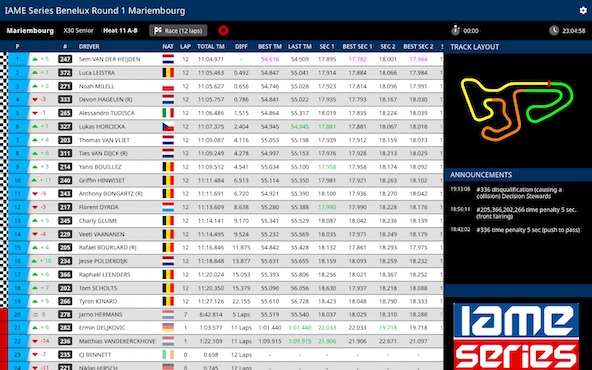Click the DIFF column header
Image resolution: width=592 pixels, height=370 pixels.
point(241,46)
